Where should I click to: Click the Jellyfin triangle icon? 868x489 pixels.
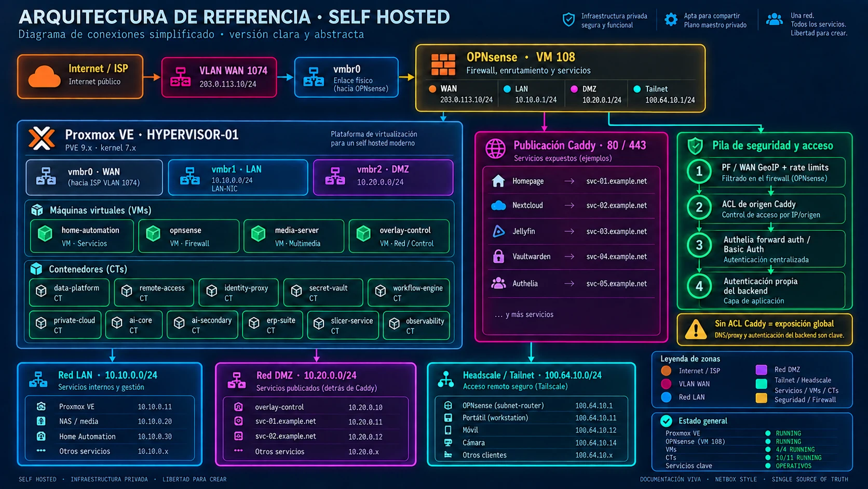[x=498, y=231]
